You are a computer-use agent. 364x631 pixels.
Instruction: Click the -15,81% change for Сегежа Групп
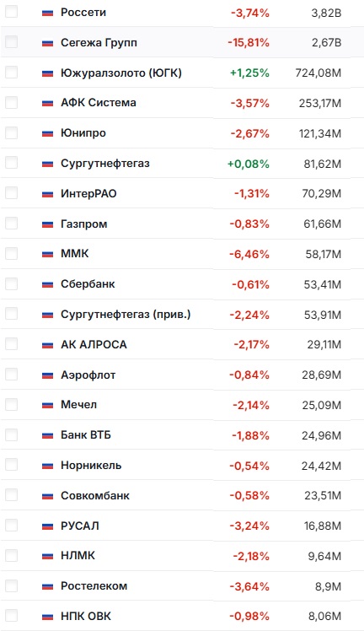249,43
